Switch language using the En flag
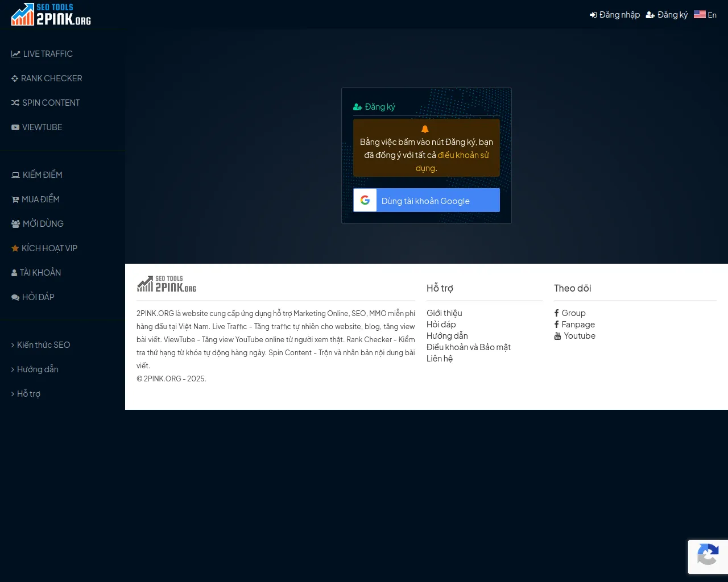 click(705, 15)
